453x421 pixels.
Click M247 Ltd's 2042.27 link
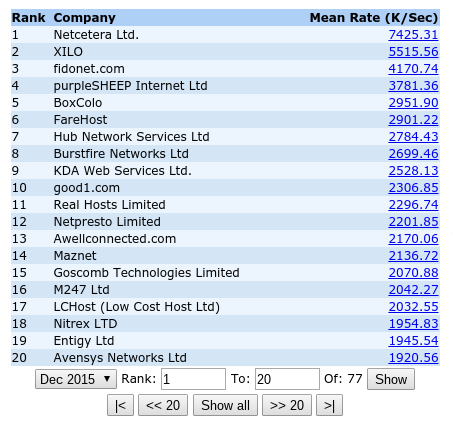(413, 290)
